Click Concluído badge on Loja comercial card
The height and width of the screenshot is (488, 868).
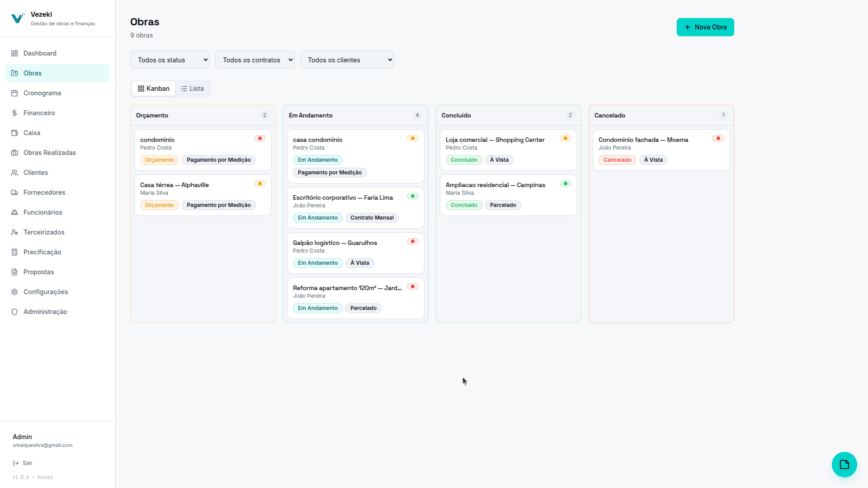click(464, 160)
